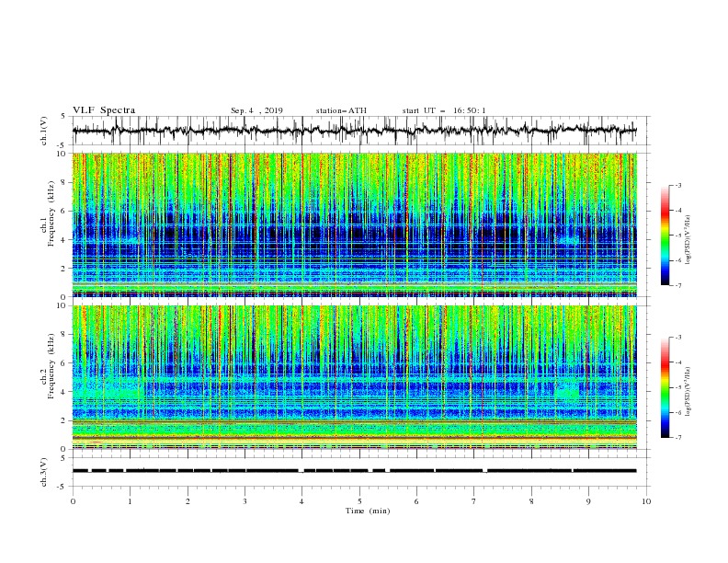Click the "start UT = 16:50: 1" text
Viewport: 728px width, 563px height.
tap(444, 110)
